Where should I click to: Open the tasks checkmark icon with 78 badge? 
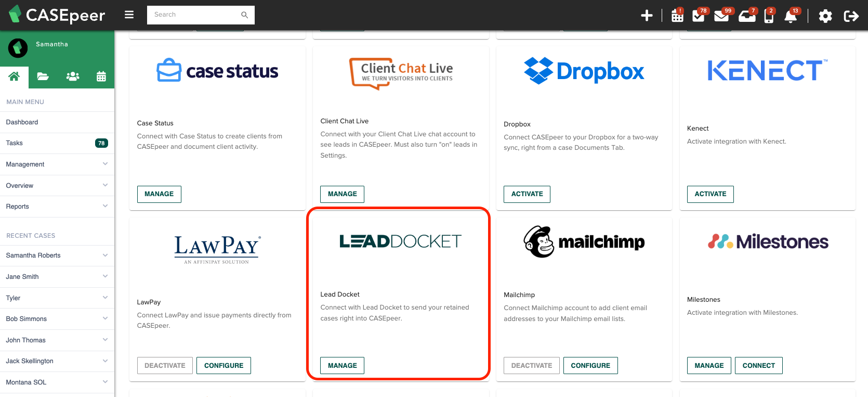pyautogui.click(x=699, y=16)
